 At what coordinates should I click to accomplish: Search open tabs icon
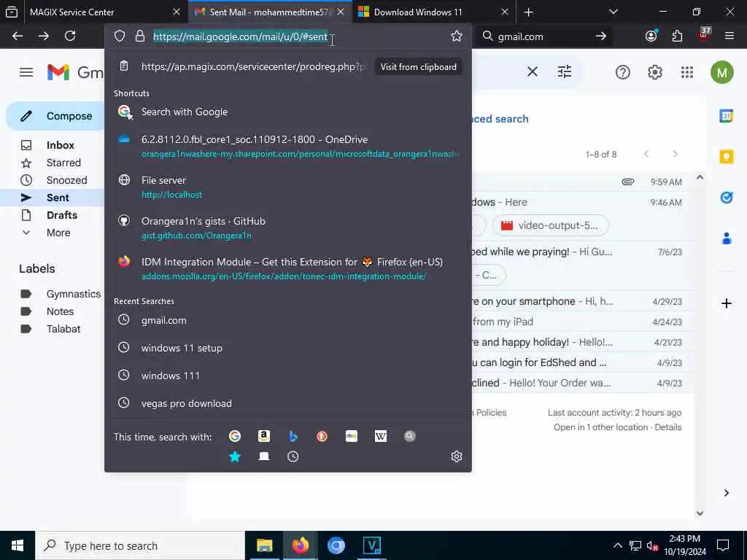click(264, 456)
